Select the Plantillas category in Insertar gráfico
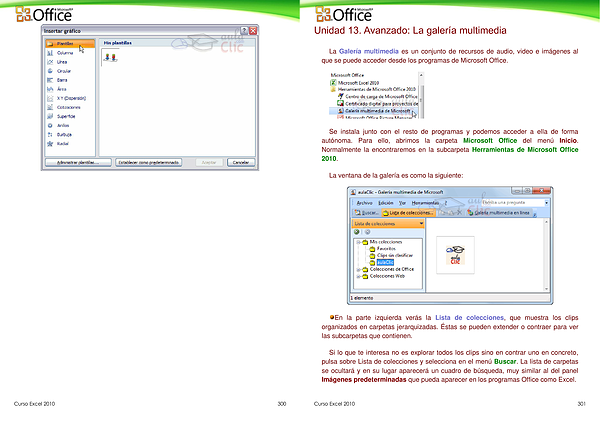The image size is (600, 424). [x=70, y=44]
